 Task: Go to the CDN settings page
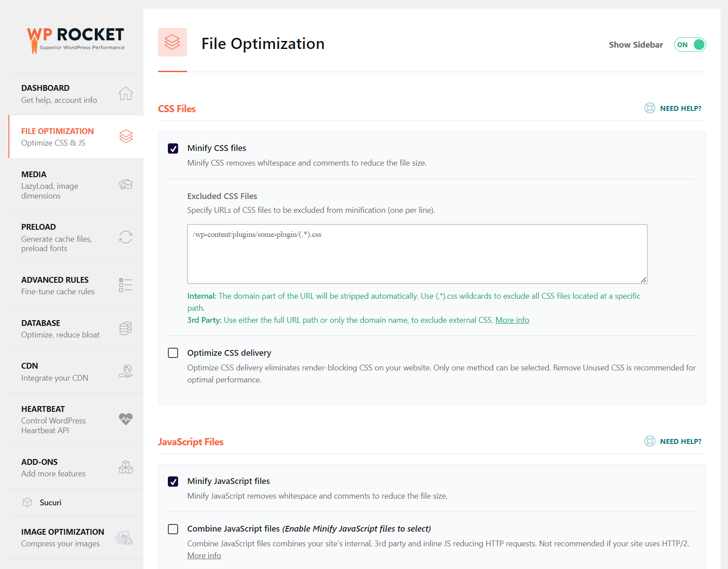pyautogui.click(x=29, y=366)
